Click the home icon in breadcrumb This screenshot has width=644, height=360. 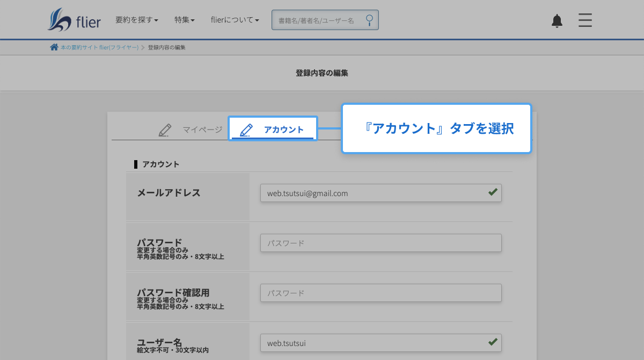[54, 47]
